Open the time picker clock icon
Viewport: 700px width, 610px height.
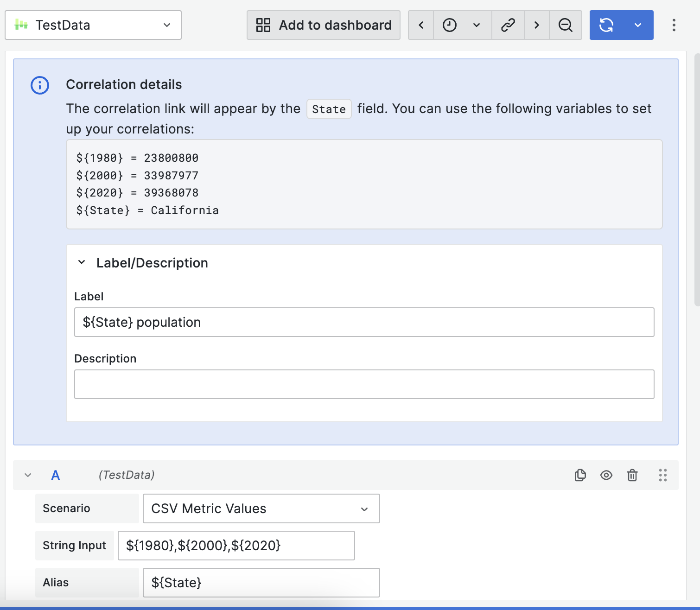[449, 25]
